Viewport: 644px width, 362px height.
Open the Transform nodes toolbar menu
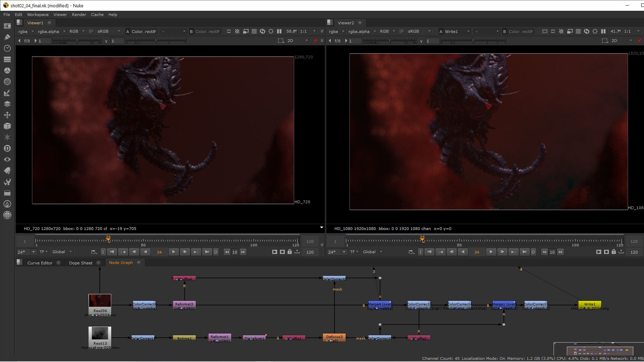7,115
